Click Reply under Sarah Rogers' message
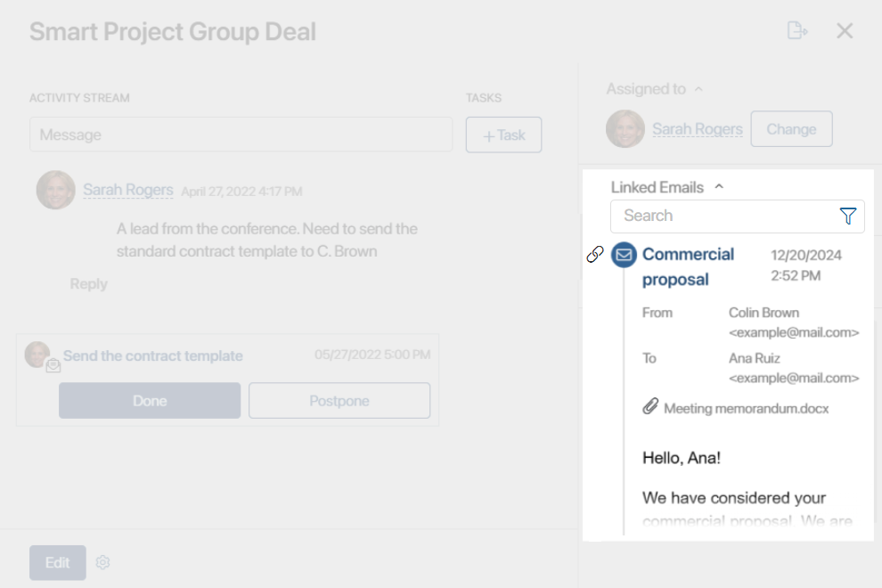 [88, 283]
